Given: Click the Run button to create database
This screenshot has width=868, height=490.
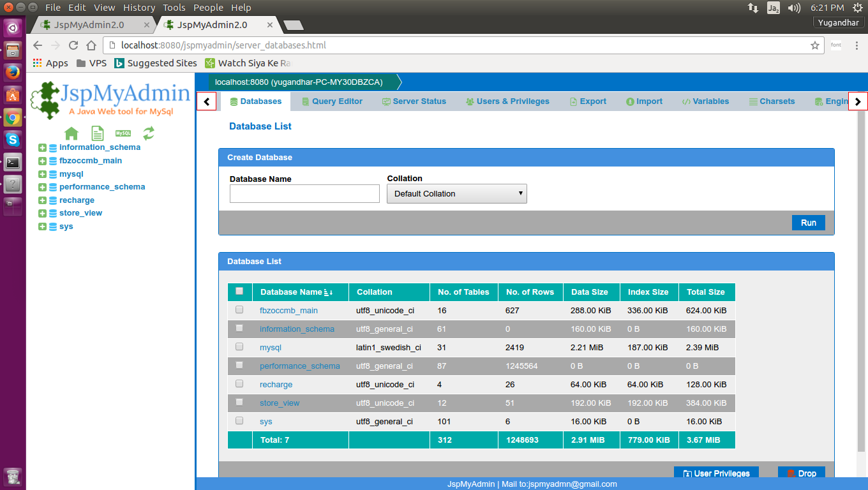Looking at the screenshot, I should pos(808,223).
